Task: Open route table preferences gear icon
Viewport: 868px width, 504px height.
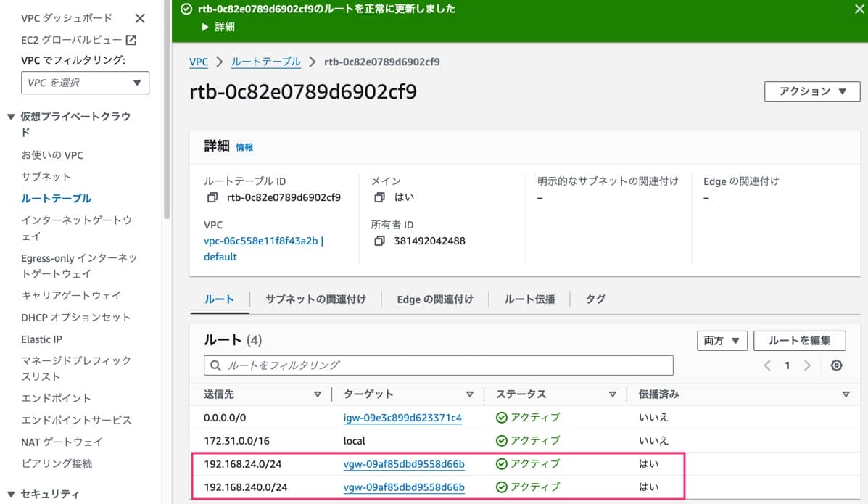Action: pyautogui.click(x=836, y=365)
